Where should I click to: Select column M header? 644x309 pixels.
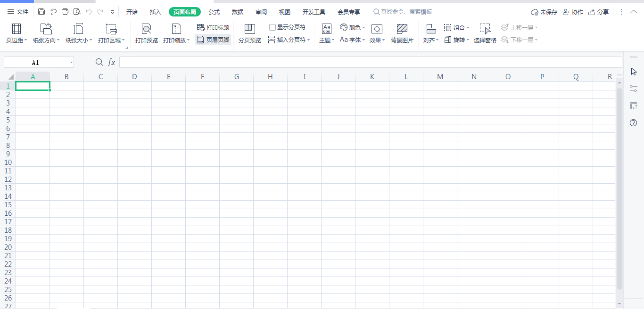point(440,77)
